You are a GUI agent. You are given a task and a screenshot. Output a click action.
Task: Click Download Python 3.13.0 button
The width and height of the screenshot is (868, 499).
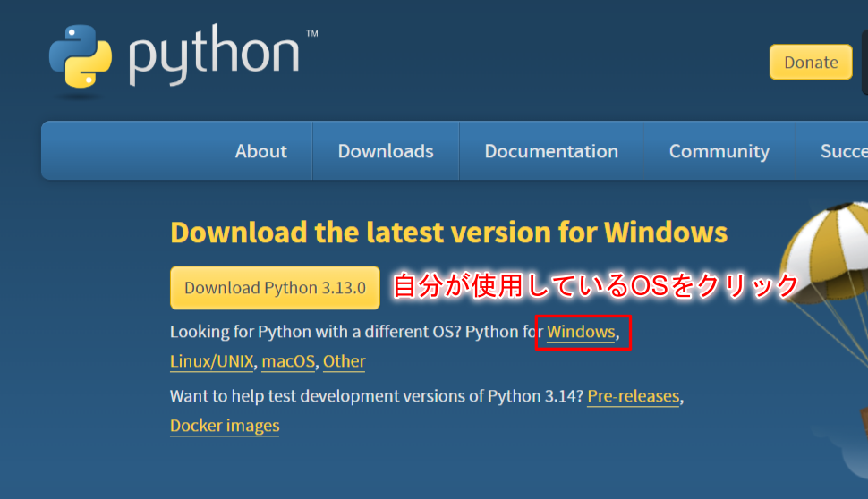(275, 288)
